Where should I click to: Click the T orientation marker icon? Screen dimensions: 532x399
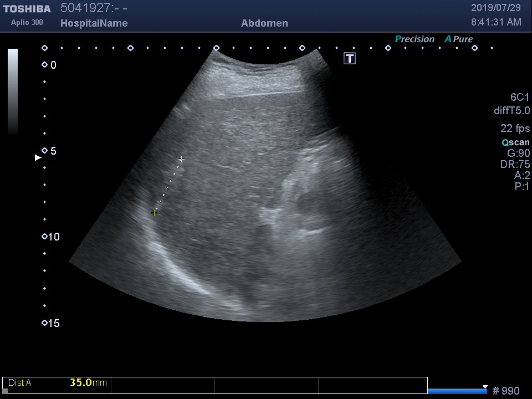tap(350, 58)
